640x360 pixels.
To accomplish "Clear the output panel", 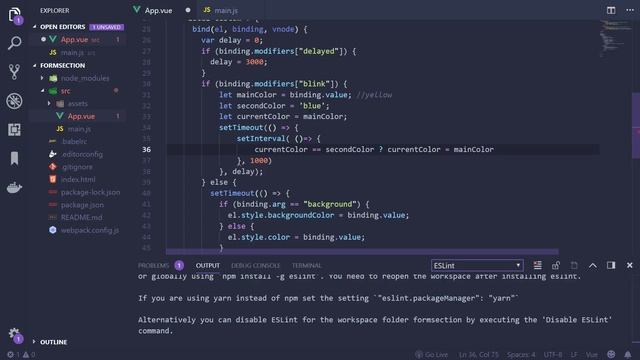I will pyautogui.click(x=538, y=265).
